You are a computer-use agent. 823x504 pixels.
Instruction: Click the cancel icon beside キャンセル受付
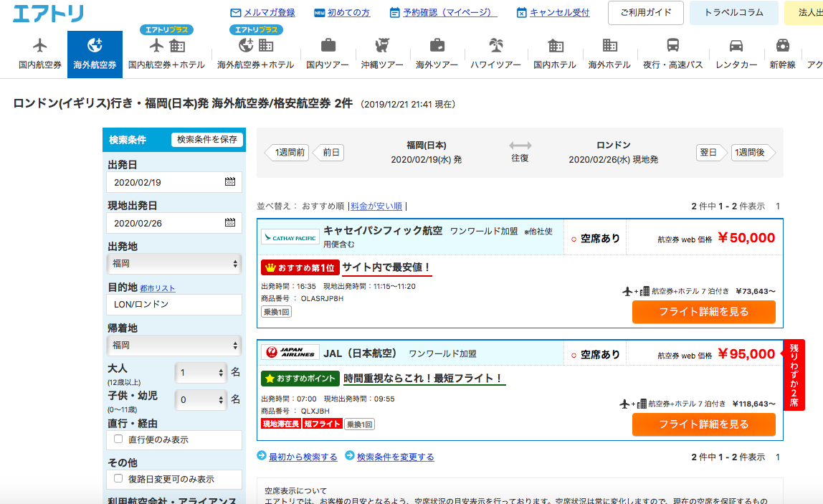pos(521,13)
